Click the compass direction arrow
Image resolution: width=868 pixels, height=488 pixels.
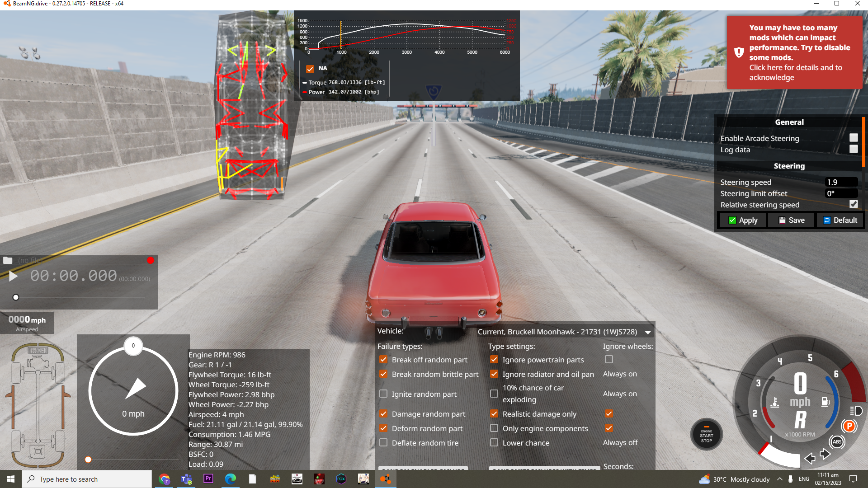(136, 388)
